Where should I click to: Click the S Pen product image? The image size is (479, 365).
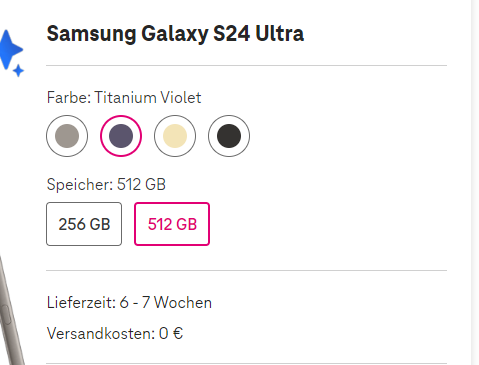[10, 312]
